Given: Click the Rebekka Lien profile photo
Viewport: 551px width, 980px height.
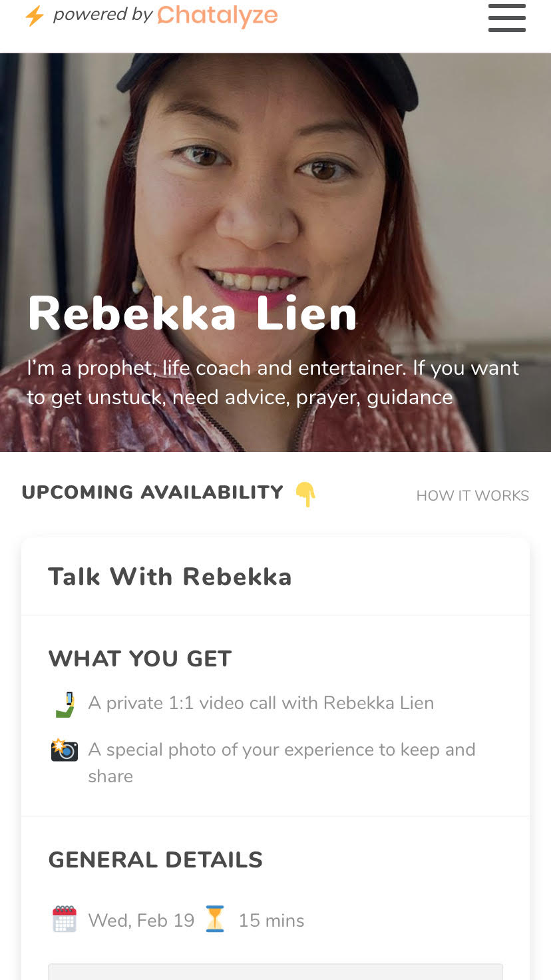Looking at the screenshot, I should tap(275, 252).
